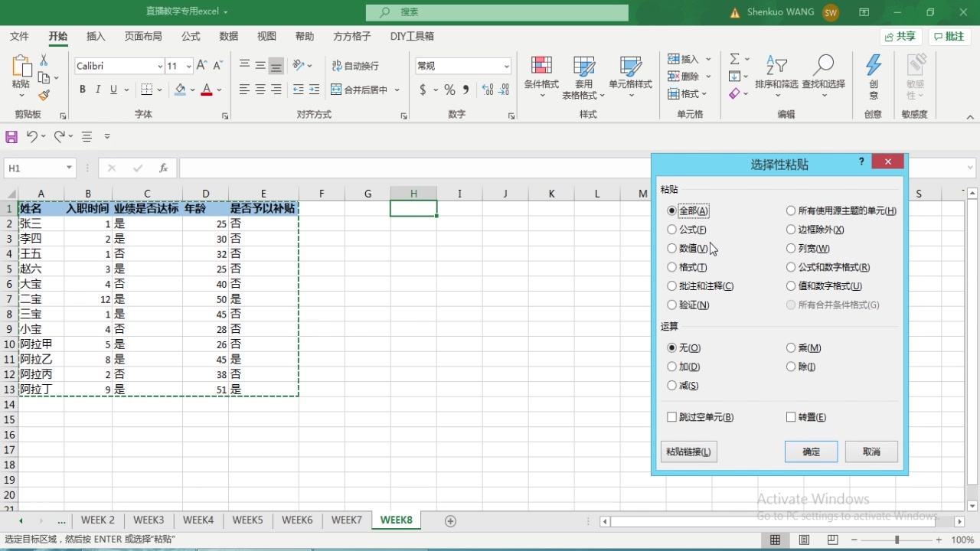Click Merge and Center 合并后居中

click(359, 90)
